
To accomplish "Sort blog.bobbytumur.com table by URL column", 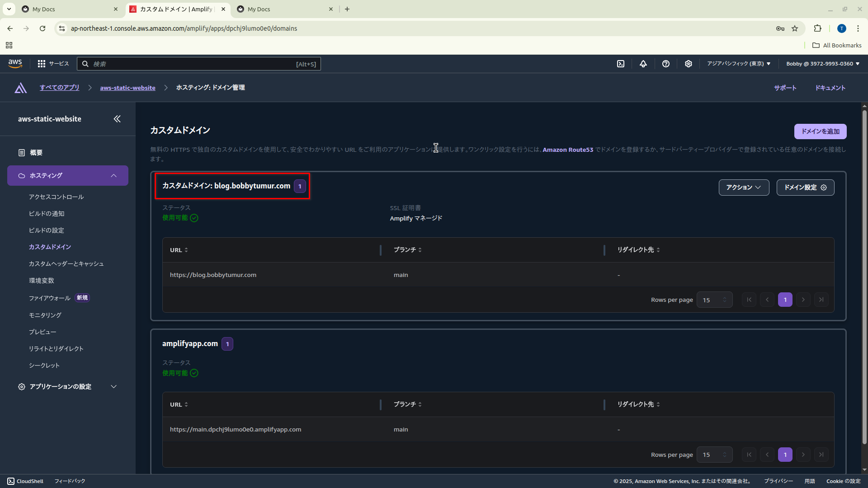I will (x=179, y=250).
